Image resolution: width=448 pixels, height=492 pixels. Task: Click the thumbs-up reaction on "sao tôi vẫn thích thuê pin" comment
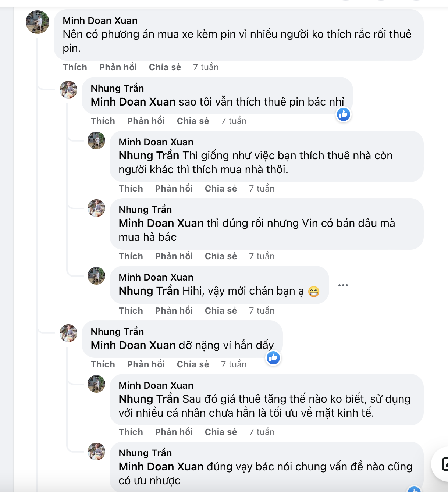point(343,114)
